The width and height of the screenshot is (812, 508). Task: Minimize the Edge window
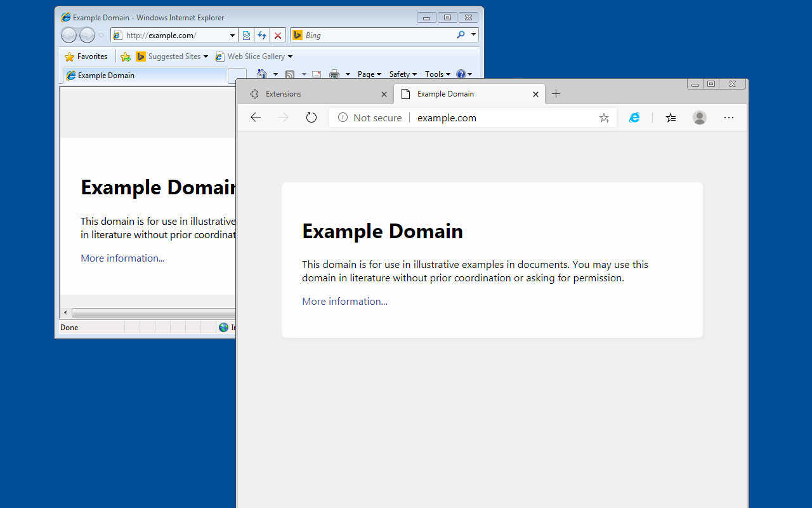[x=695, y=84]
